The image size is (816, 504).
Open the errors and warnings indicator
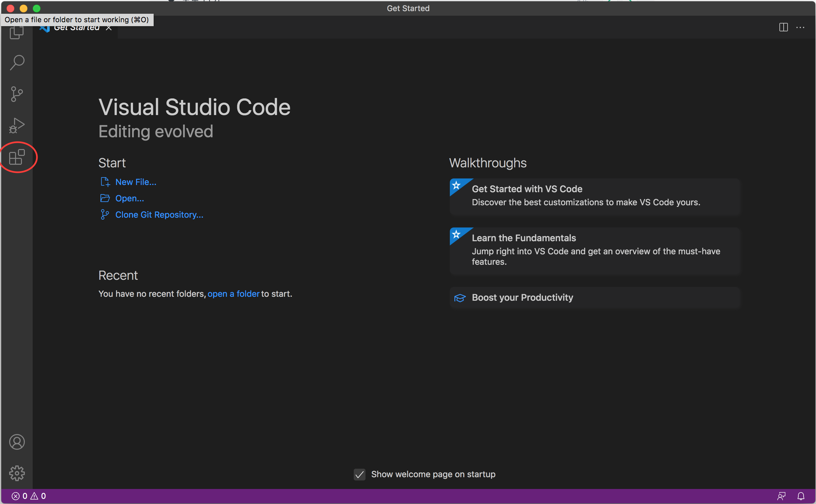(x=28, y=496)
